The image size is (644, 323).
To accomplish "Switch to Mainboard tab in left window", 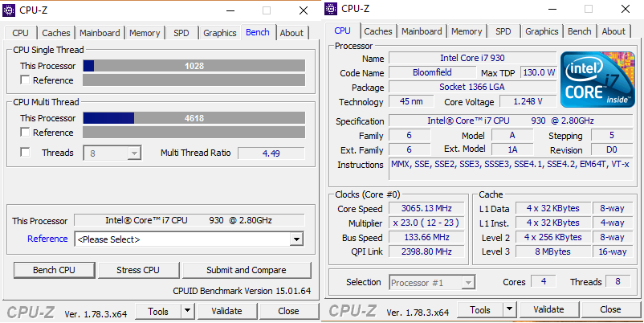I will (x=100, y=33).
